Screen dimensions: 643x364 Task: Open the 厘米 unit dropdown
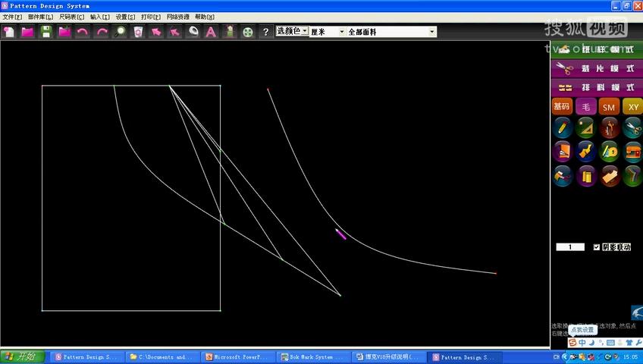(x=327, y=32)
